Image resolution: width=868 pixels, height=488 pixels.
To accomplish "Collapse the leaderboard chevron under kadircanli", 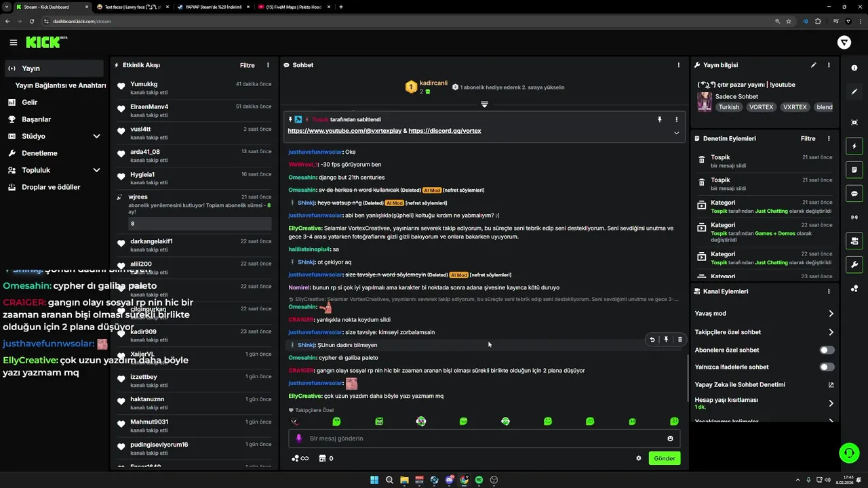I will (484, 104).
